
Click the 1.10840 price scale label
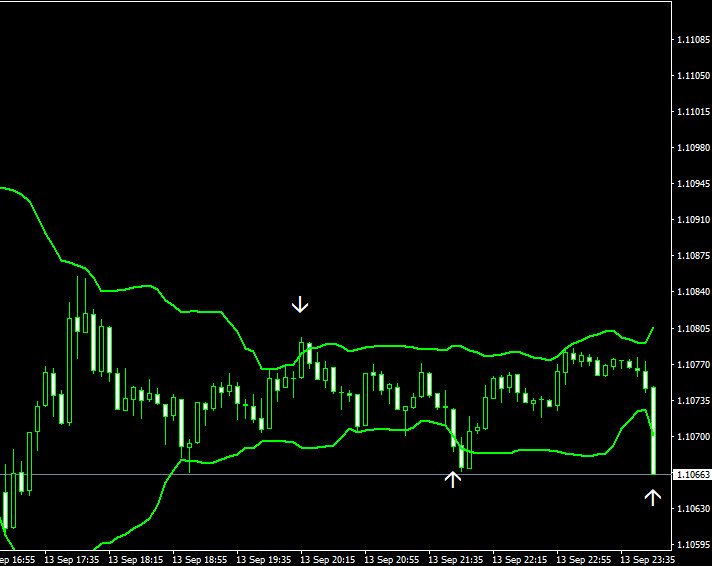coord(693,292)
